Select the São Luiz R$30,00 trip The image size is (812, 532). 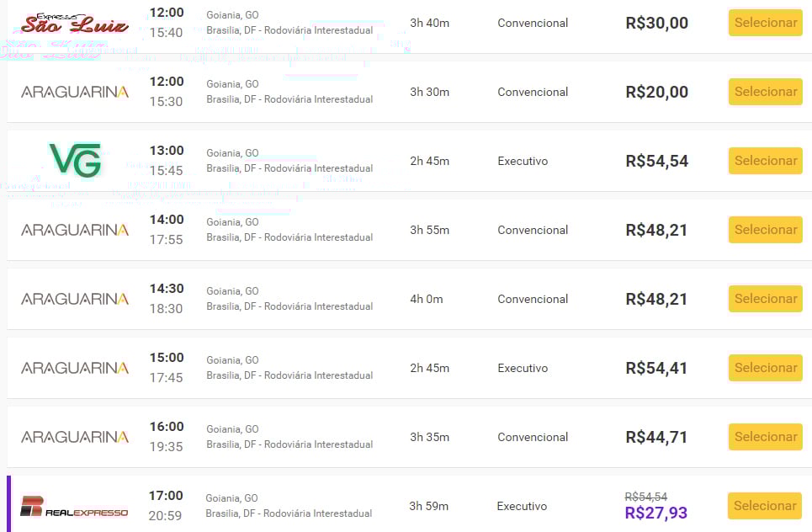click(765, 23)
